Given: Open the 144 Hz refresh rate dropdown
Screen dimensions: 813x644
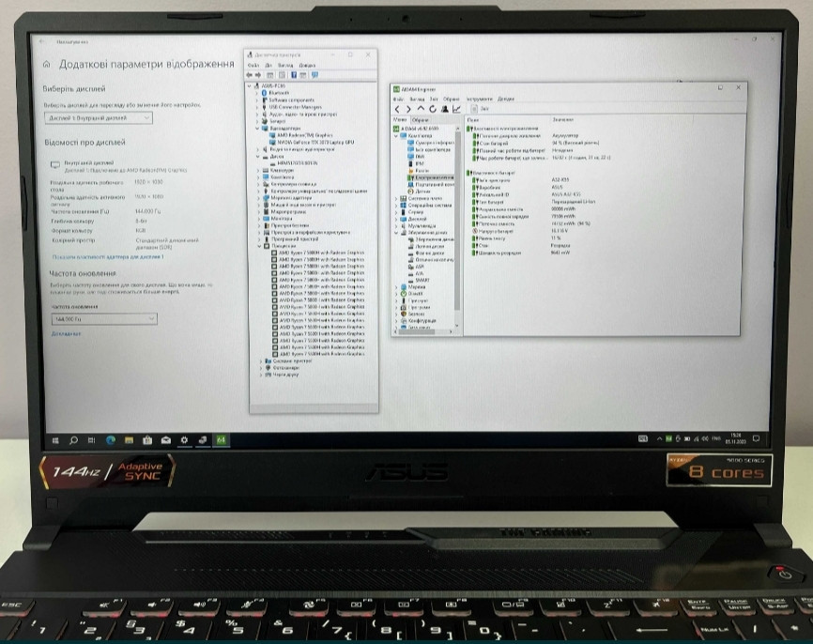Looking at the screenshot, I should point(102,319).
